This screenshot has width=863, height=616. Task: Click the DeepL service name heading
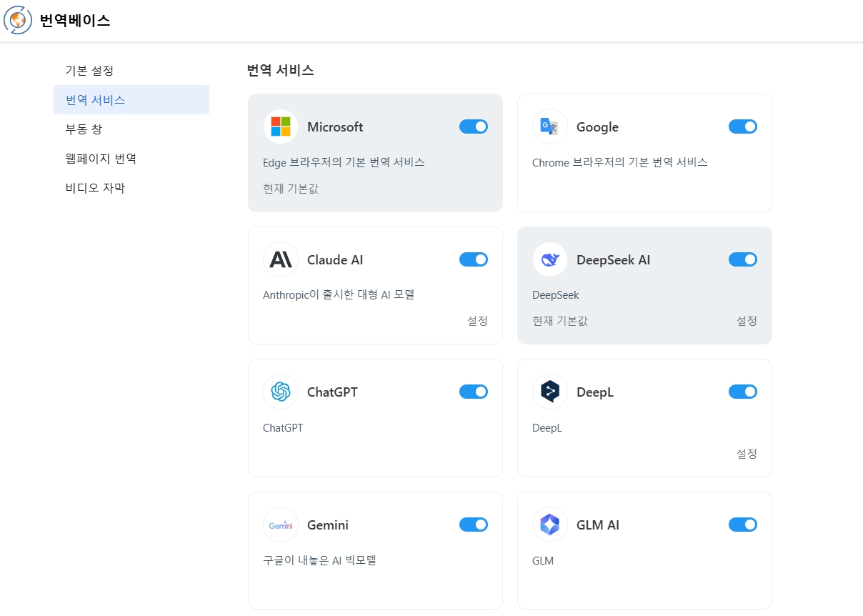click(595, 392)
